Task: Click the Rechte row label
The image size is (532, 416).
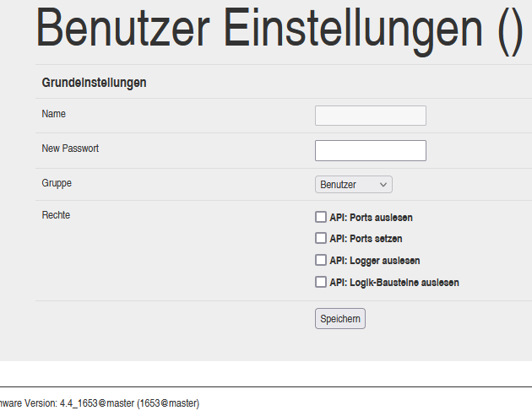Action: tap(56, 215)
